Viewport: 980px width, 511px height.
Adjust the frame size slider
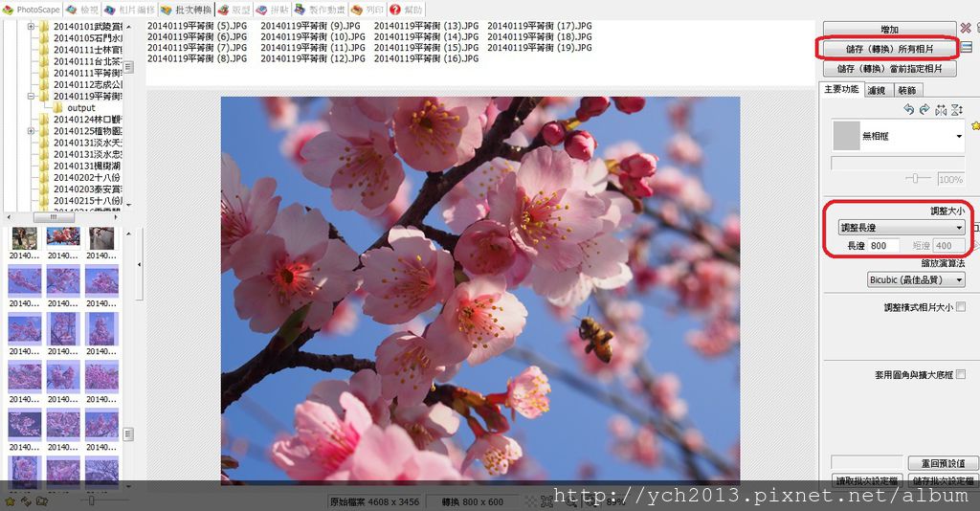[x=915, y=179]
